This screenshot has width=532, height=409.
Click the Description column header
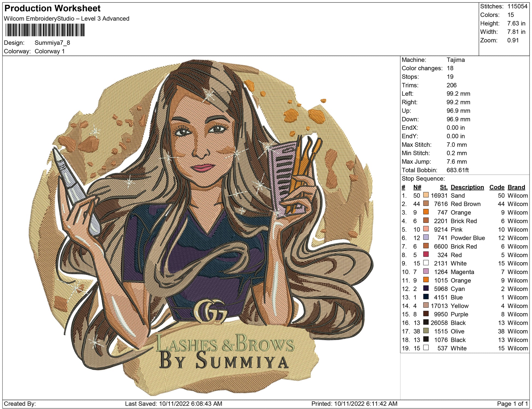467,187
